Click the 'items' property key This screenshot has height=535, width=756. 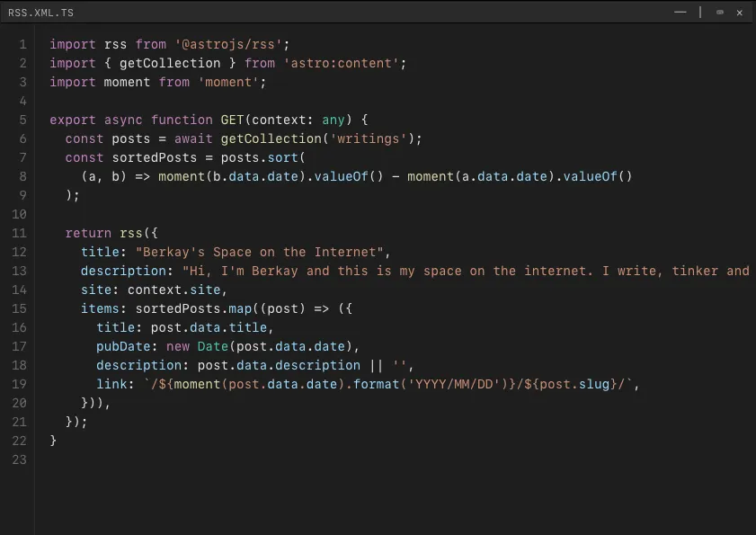click(x=100, y=308)
